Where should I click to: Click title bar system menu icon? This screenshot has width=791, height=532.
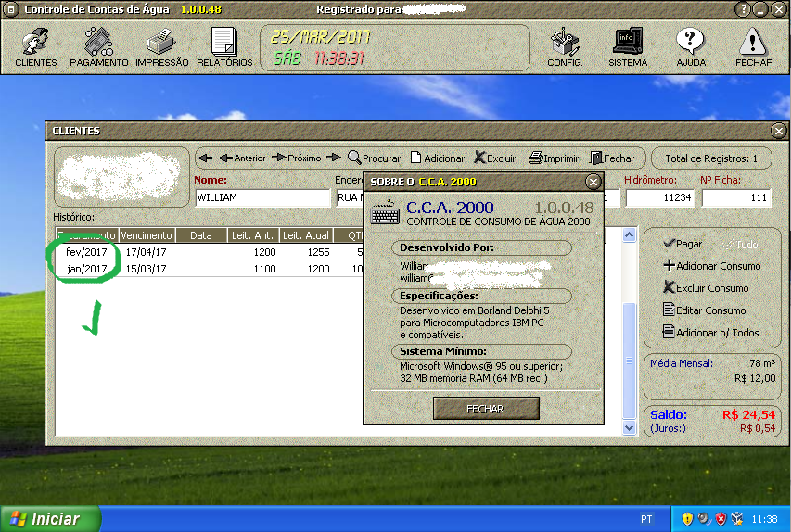(x=10, y=9)
